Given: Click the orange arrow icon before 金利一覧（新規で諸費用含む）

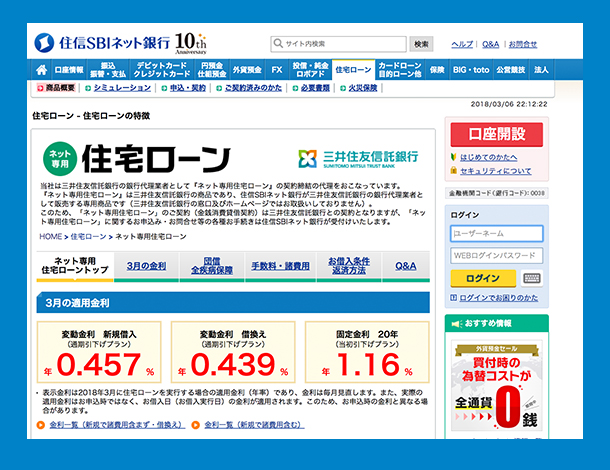Looking at the screenshot, I should coord(196,425).
